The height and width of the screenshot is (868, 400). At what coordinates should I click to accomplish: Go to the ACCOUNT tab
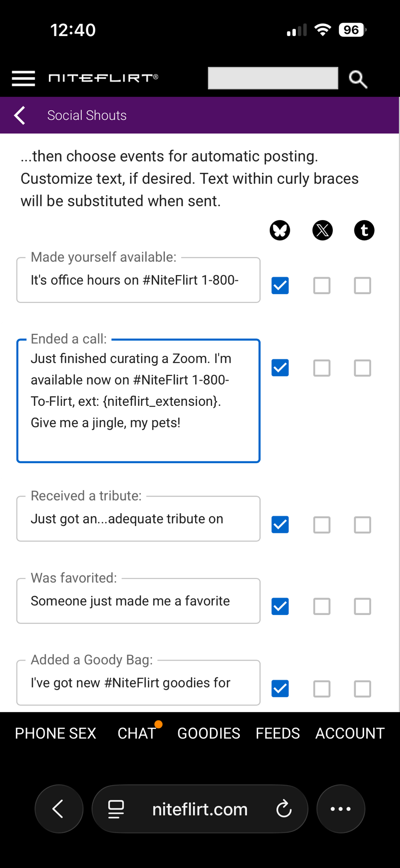(350, 733)
